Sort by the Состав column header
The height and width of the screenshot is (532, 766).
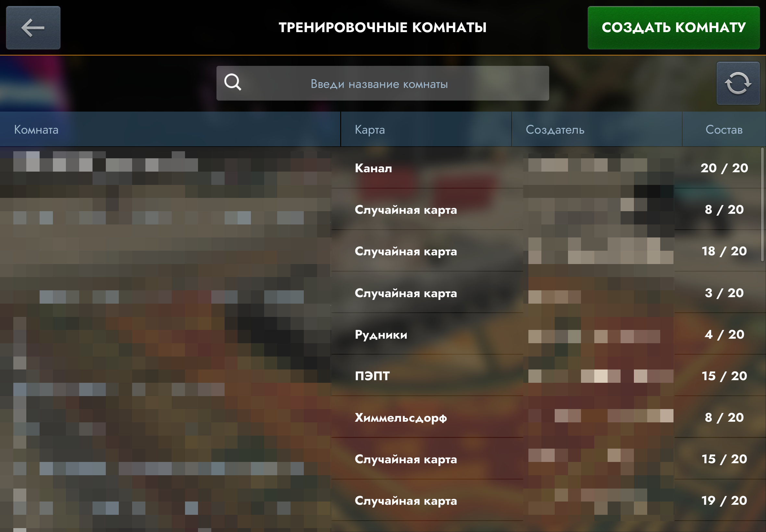pos(724,129)
